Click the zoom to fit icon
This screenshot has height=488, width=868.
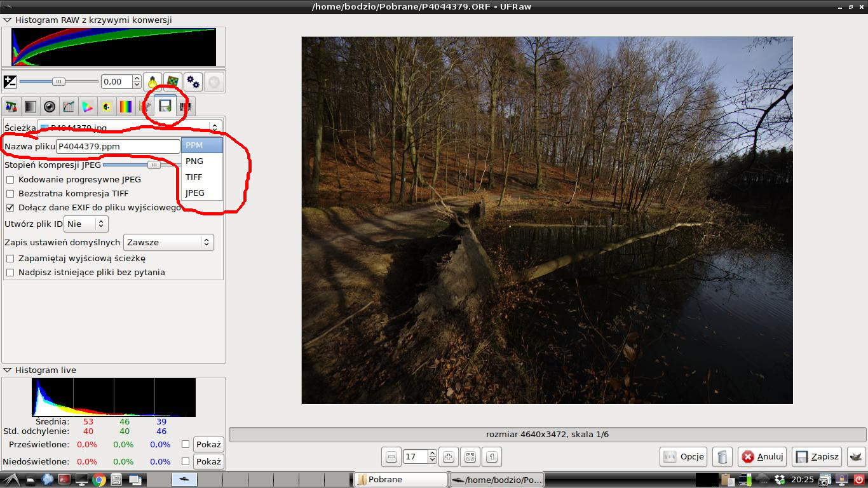pyautogui.click(x=470, y=456)
